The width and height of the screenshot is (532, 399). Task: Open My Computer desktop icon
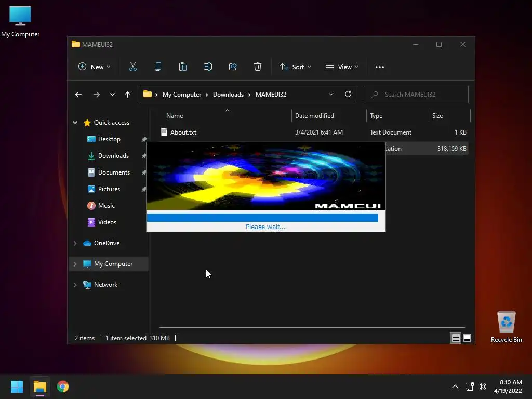tap(20, 22)
